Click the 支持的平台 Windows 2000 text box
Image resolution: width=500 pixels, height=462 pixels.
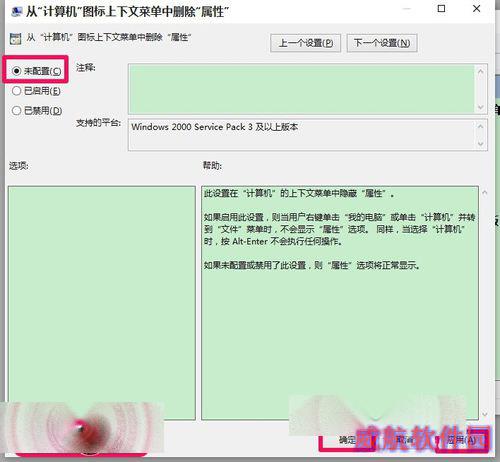(x=302, y=135)
